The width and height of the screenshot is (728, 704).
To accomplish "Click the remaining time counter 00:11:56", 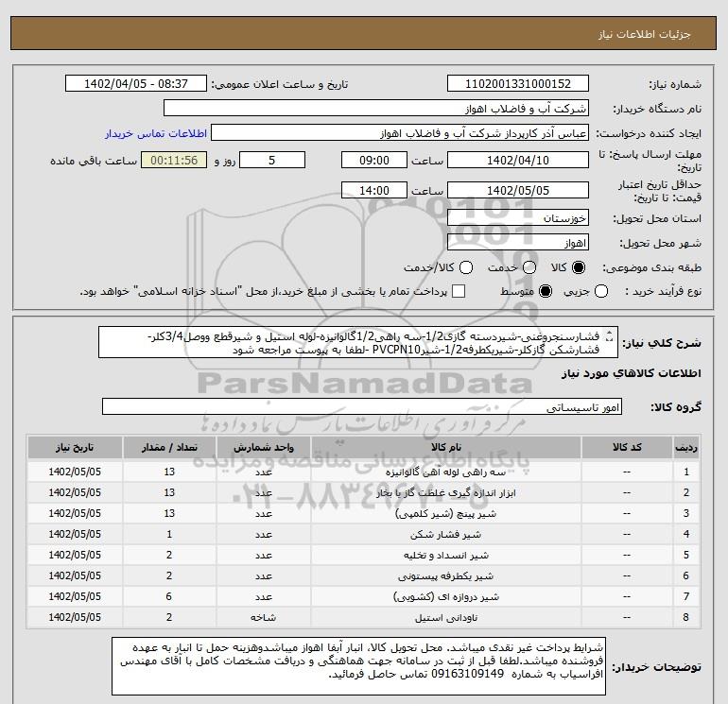I will tap(174, 160).
